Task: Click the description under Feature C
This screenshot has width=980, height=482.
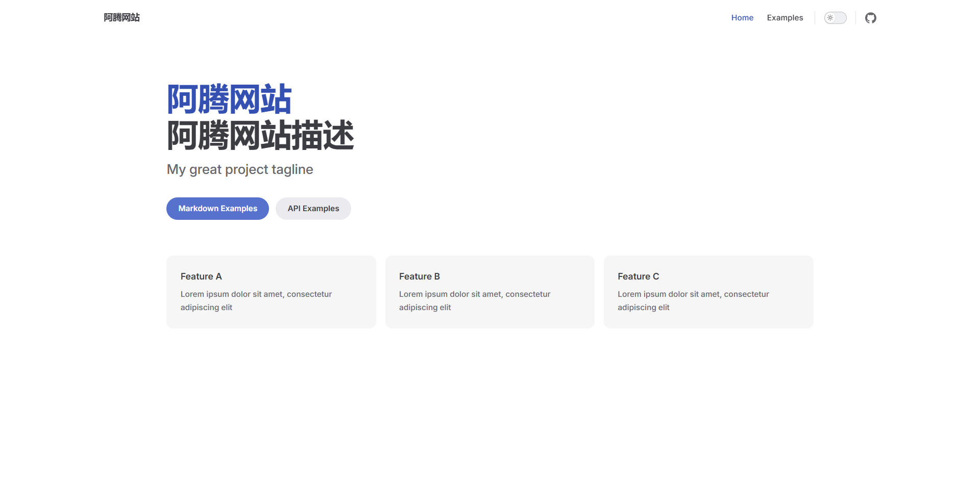Action: (693, 300)
